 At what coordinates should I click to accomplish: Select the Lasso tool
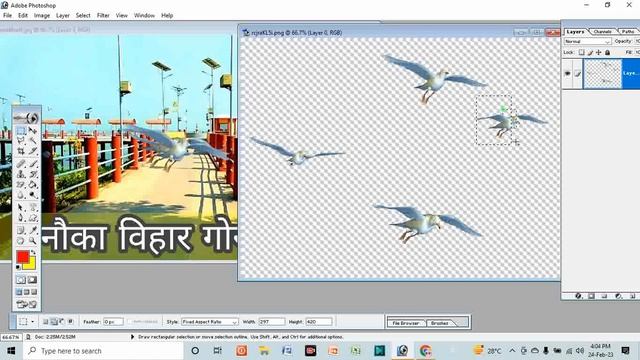coord(20,141)
